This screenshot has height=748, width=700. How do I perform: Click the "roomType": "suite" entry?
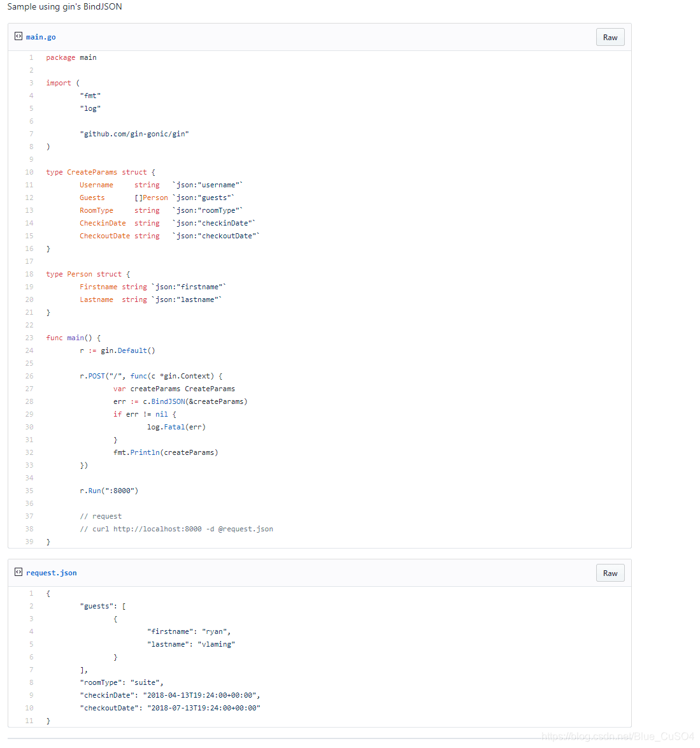(x=122, y=682)
